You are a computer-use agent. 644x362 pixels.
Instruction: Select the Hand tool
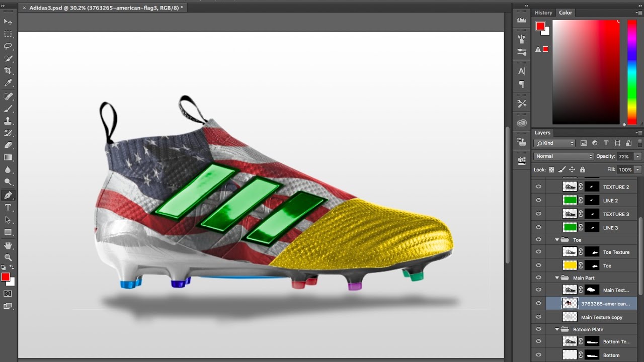pos(8,245)
